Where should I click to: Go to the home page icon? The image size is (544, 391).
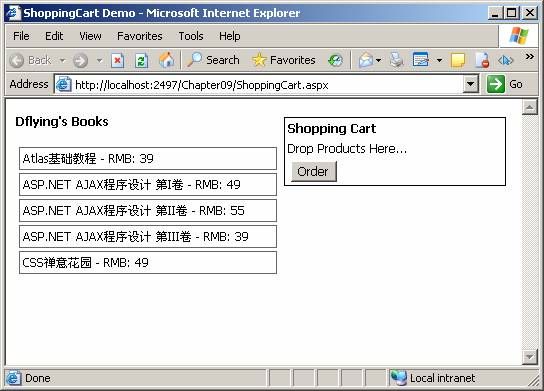167,60
